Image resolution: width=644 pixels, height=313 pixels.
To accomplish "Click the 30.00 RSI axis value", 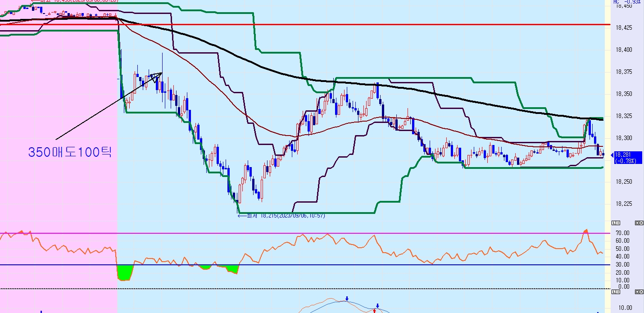I will tap(622, 264).
